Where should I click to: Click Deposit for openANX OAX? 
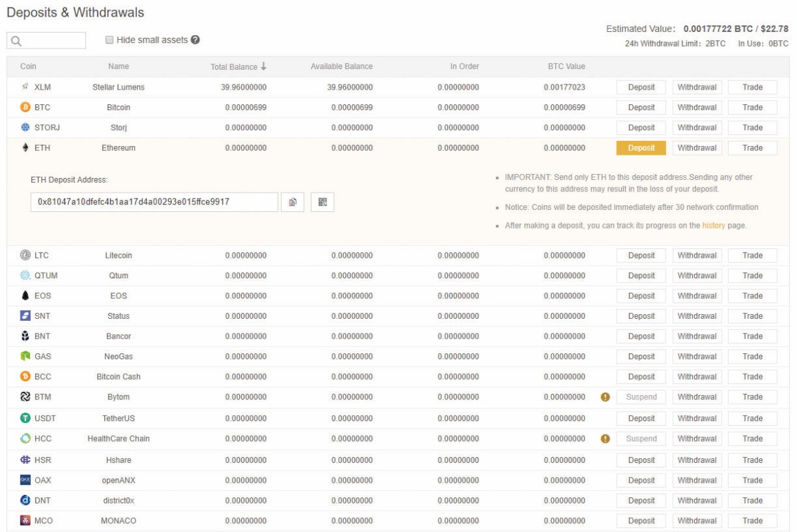641,480
